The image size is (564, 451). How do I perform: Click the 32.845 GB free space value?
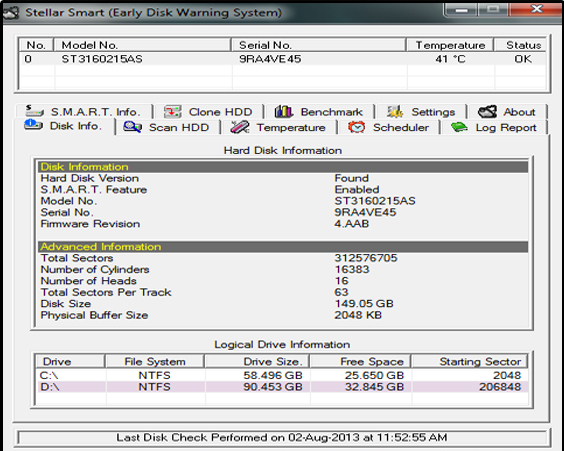point(374,387)
